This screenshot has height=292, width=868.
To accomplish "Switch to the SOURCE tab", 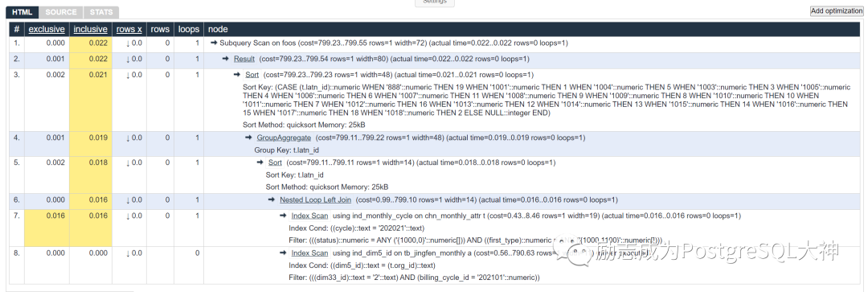I will pyautogui.click(x=61, y=11).
